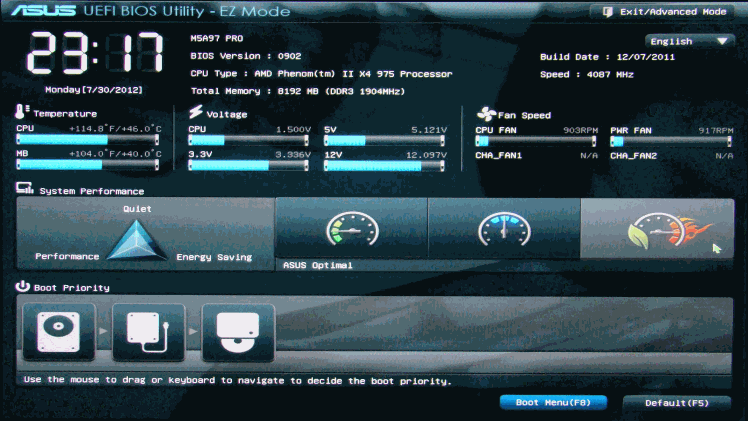748x421 pixels.
Task: Click the Build Date : 12/07/2011 text
Action: (607, 57)
